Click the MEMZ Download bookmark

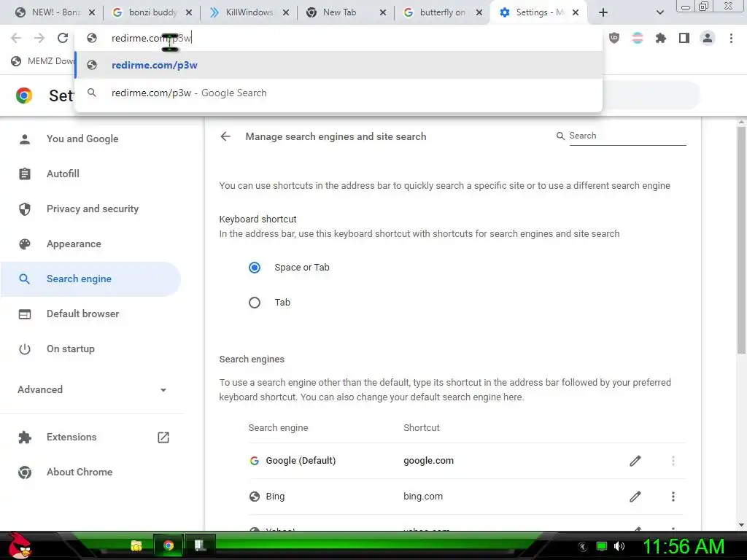[43, 61]
